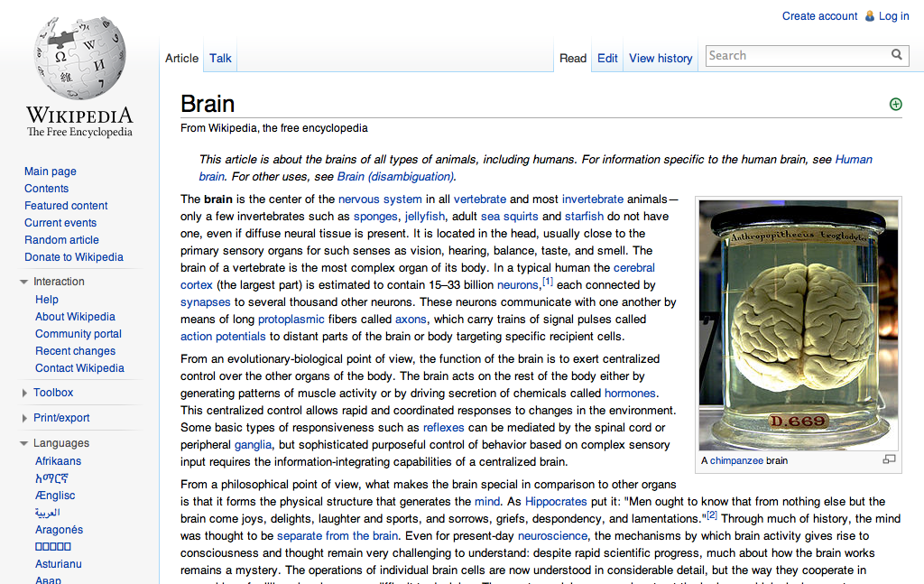Follow the vertebrate link

(x=480, y=199)
